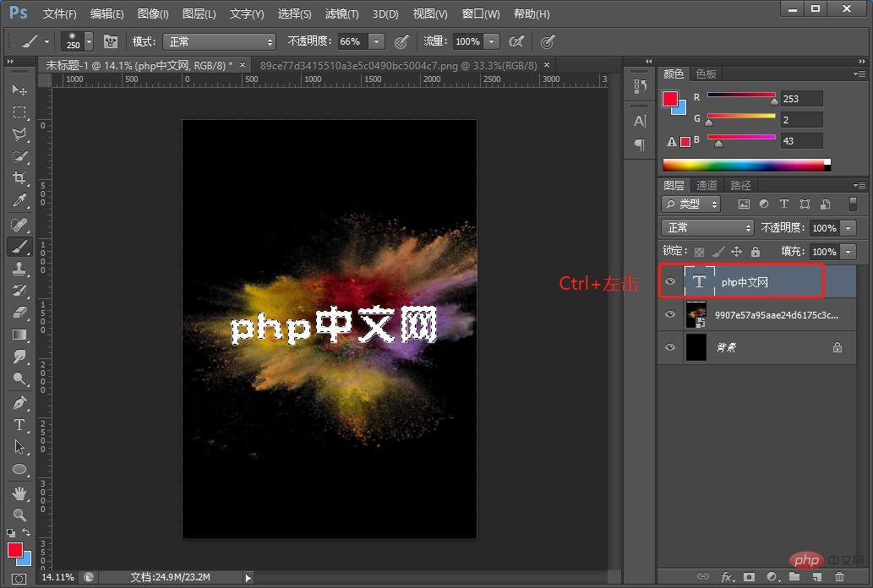Screen dimensions: 873x588
Task: Open layer filter 类型 dropdown
Action: tap(691, 204)
